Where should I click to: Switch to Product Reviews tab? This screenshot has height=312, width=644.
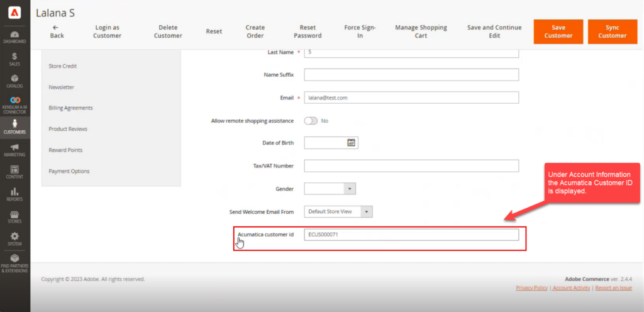click(68, 129)
